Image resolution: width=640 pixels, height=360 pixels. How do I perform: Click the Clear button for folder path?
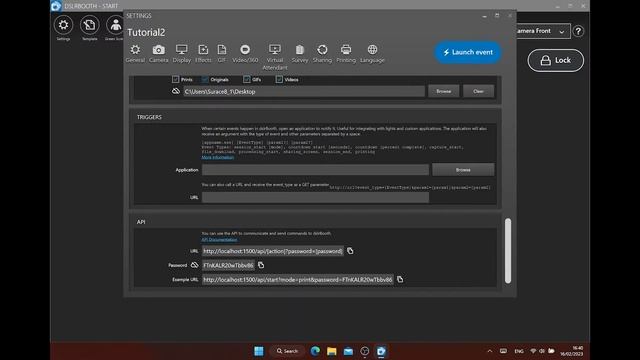pos(478,91)
